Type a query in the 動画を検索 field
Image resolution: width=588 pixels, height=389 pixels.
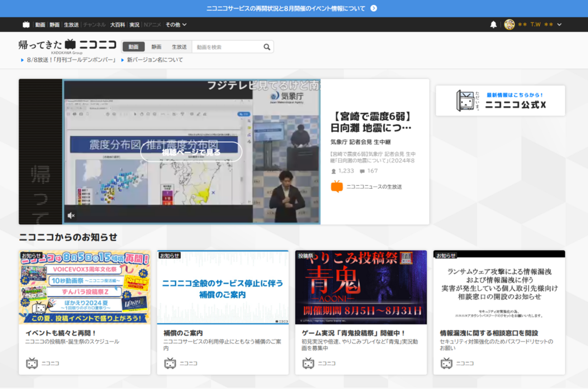(226, 47)
